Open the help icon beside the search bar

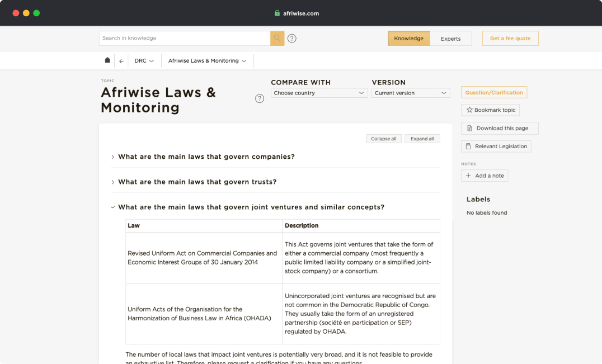[292, 39]
